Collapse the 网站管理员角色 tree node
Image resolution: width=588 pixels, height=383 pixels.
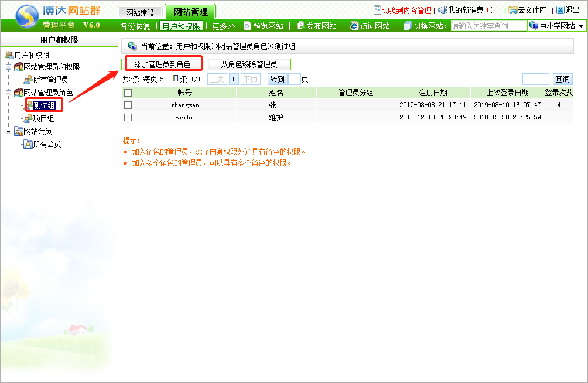pyautogui.click(x=9, y=93)
